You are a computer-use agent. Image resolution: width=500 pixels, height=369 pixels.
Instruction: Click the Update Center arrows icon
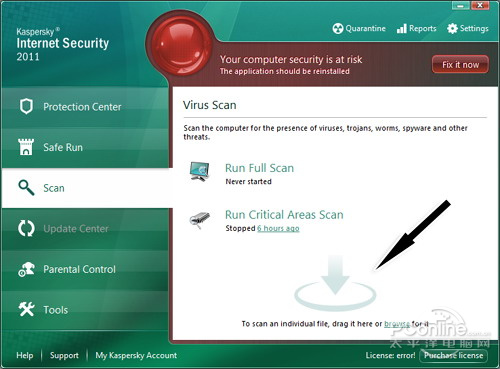pyautogui.click(x=26, y=228)
